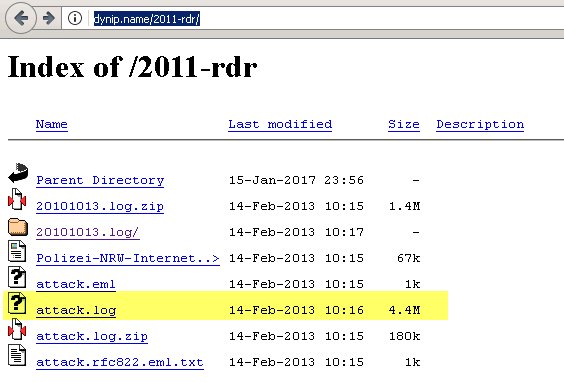The height and width of the screenshot is (382, 564).
Task: Go back with the browser back arrow
Action: point(21,18)
